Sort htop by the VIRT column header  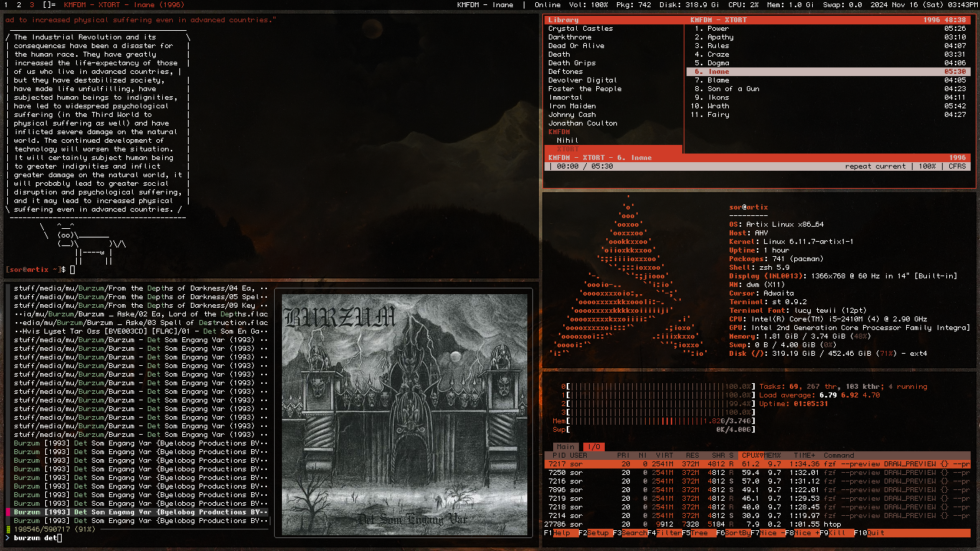(664, 456)
